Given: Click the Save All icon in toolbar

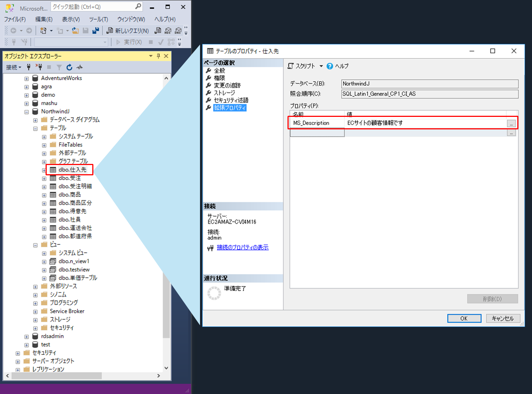Looking at the screenshot, I should point(96,31).
